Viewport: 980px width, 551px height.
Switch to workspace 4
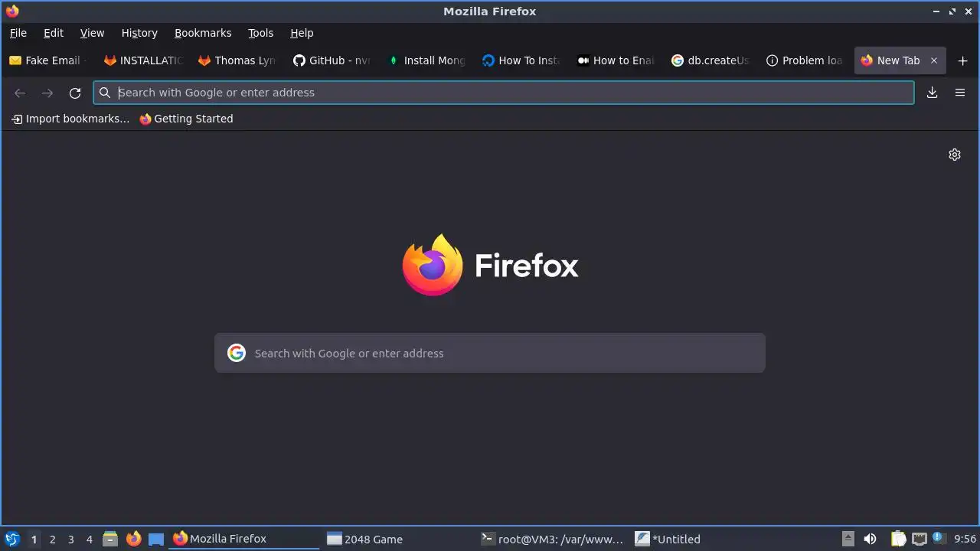coord(89,540)
